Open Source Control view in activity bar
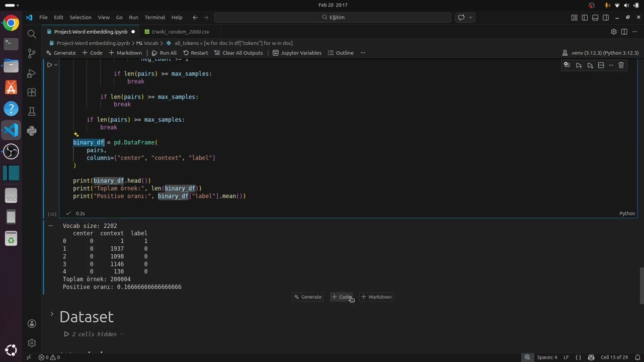Screen dimensions: 644x362 32,53
